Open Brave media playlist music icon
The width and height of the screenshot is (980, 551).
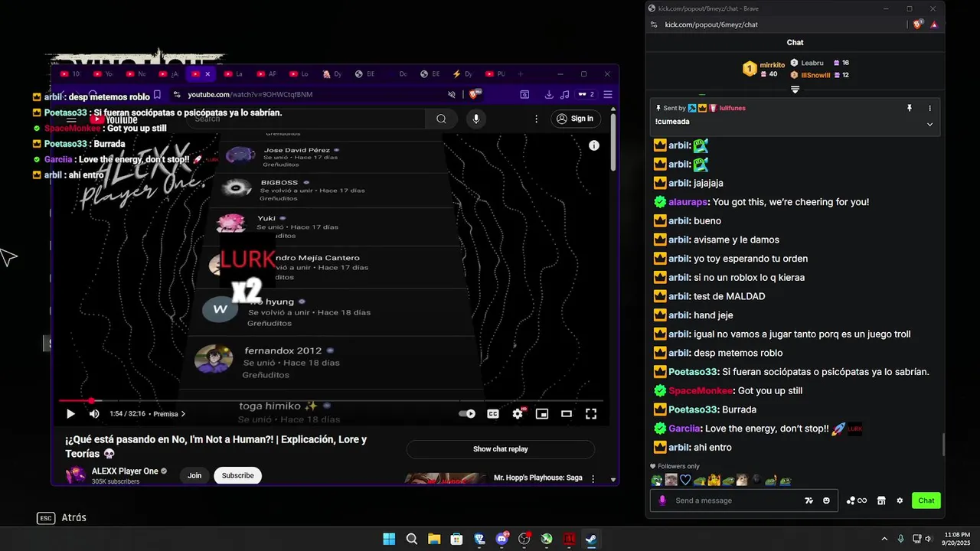565,94
